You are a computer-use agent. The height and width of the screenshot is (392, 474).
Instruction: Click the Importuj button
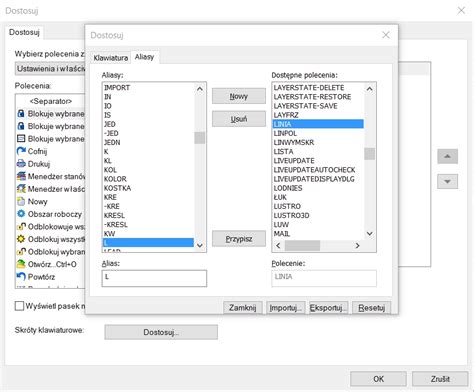[x=285, y=308]
